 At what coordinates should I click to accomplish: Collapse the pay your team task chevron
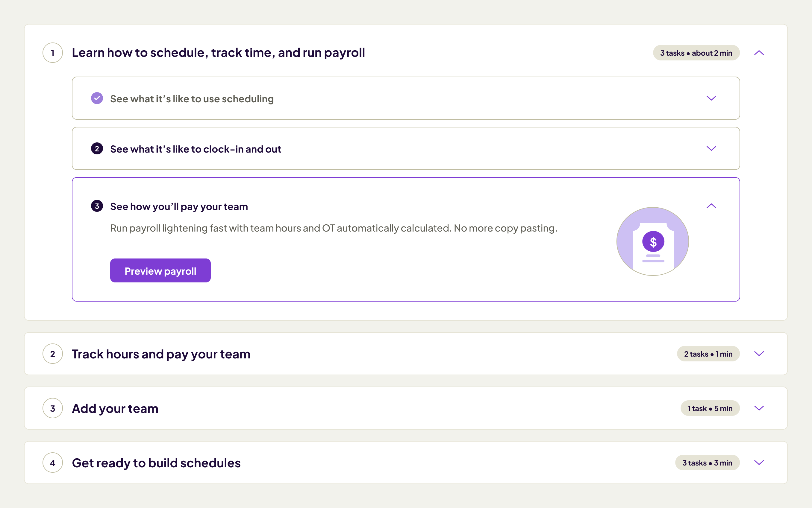[x=711, y=206]
